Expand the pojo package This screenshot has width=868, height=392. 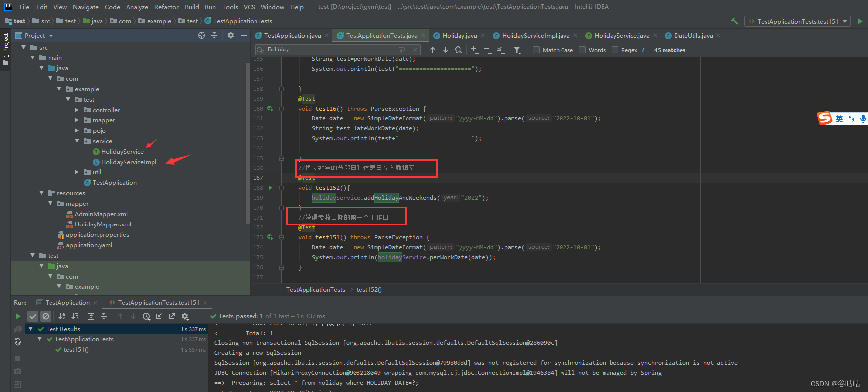click(77, 131)
